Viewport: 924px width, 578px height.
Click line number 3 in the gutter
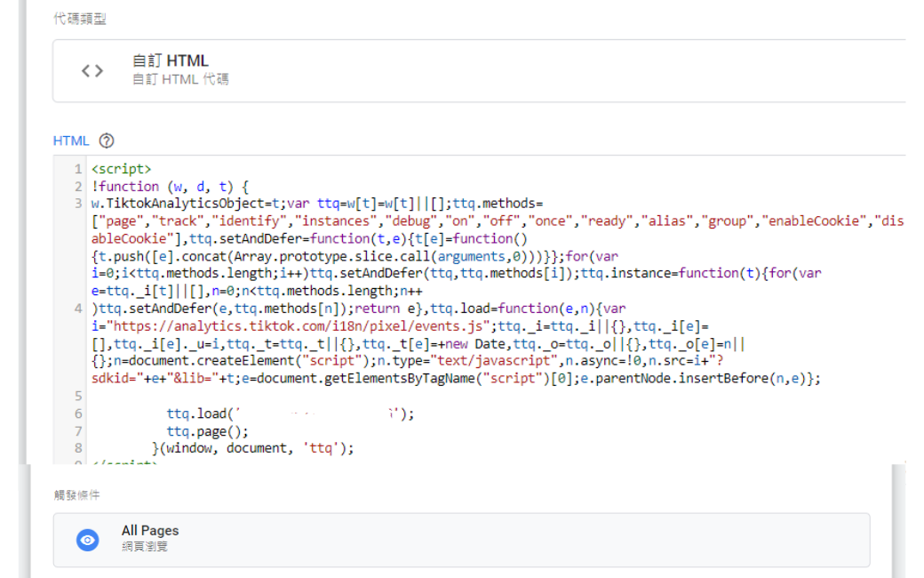[78, 204]
